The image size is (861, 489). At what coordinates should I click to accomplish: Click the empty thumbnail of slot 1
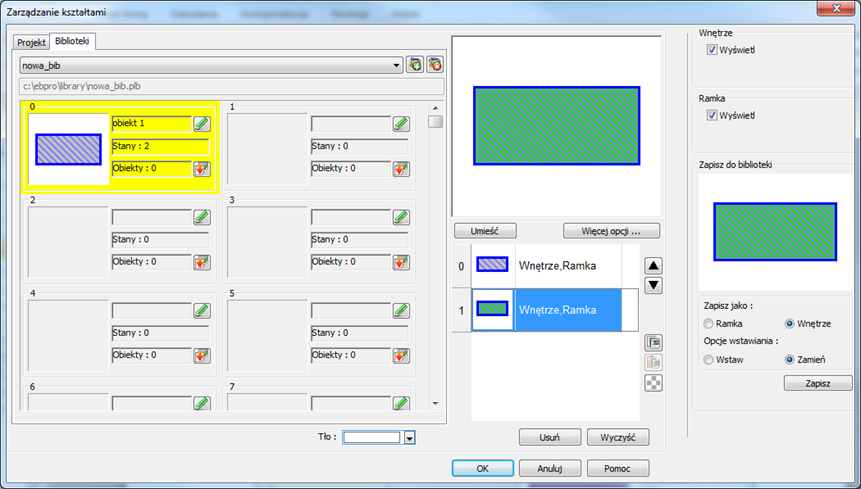pos(267,149)
